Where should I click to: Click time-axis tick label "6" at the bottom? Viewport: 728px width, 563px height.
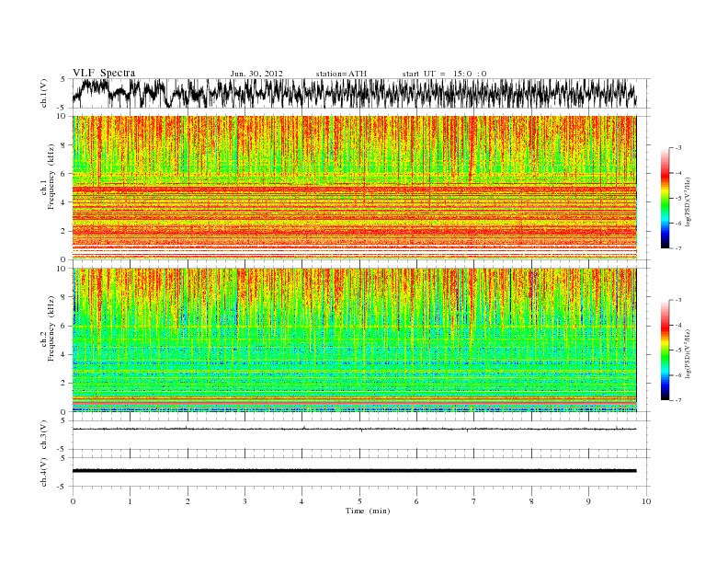click(x=416, y=501)
